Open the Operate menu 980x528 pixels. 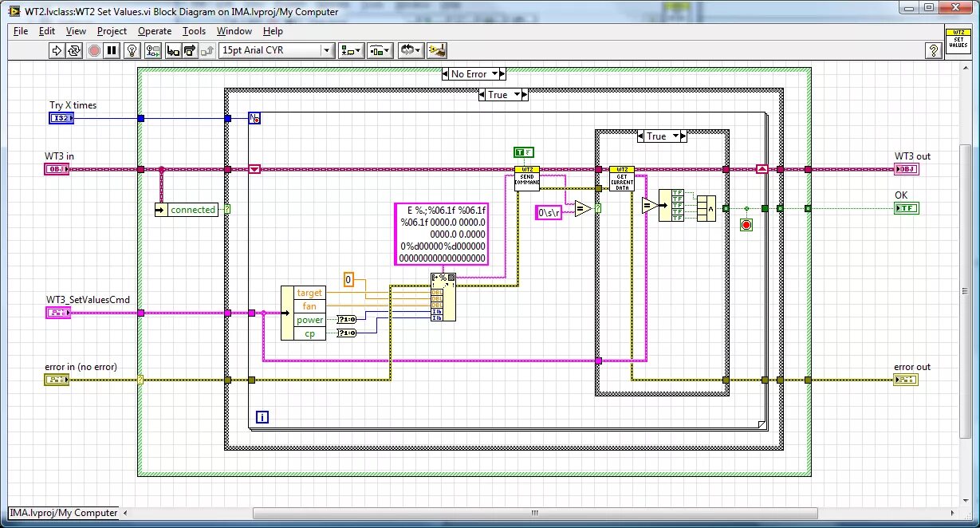(155, 31)
